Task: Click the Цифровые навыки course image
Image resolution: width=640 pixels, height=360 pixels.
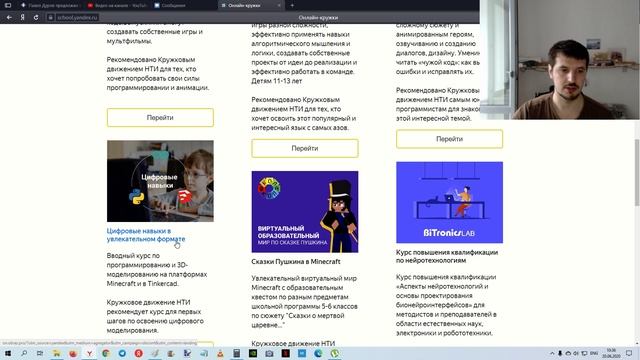Action: point(160,181)
